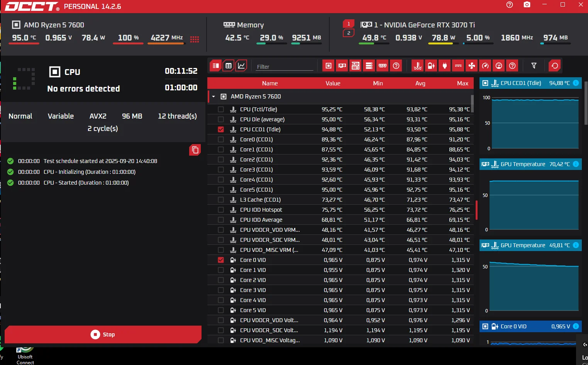Click the "Variable" load type setting
Screen dimensions: 588x365
[x=61, y=116]
